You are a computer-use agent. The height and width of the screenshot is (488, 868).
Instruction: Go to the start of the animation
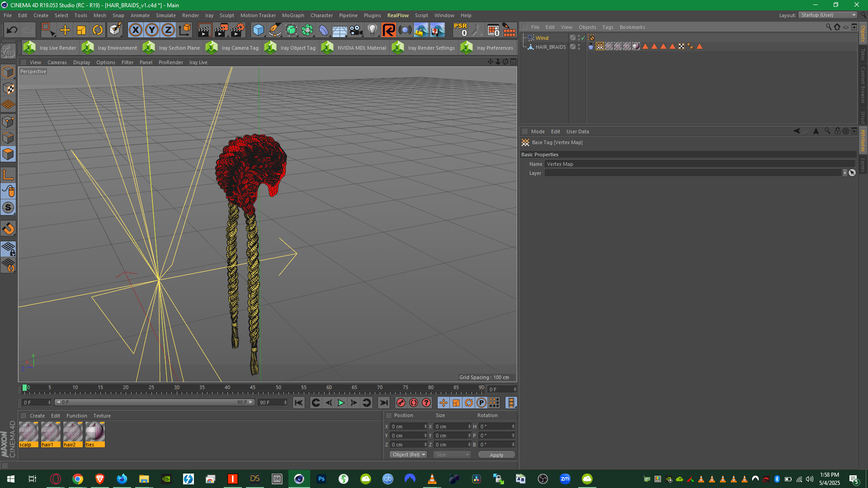click(298, 403)
